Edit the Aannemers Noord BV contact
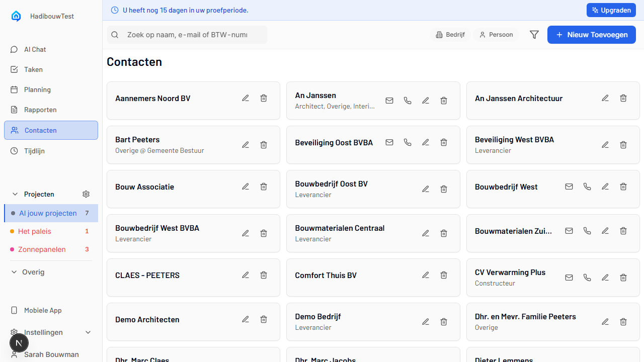The width and height of the screenshot is (644, 362). pos(246,99)
